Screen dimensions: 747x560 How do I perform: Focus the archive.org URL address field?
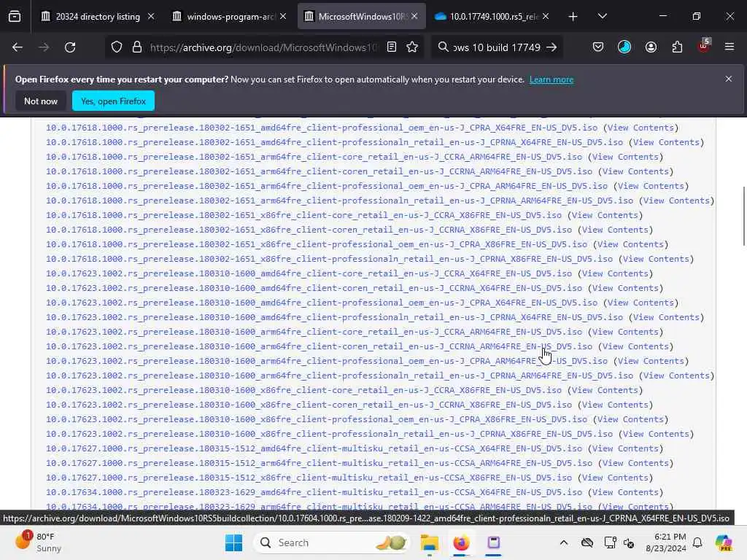click(263, 47)
